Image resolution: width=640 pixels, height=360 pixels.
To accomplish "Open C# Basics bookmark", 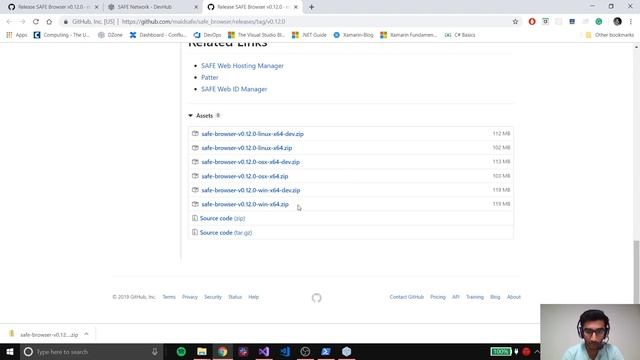I will 460,35.
